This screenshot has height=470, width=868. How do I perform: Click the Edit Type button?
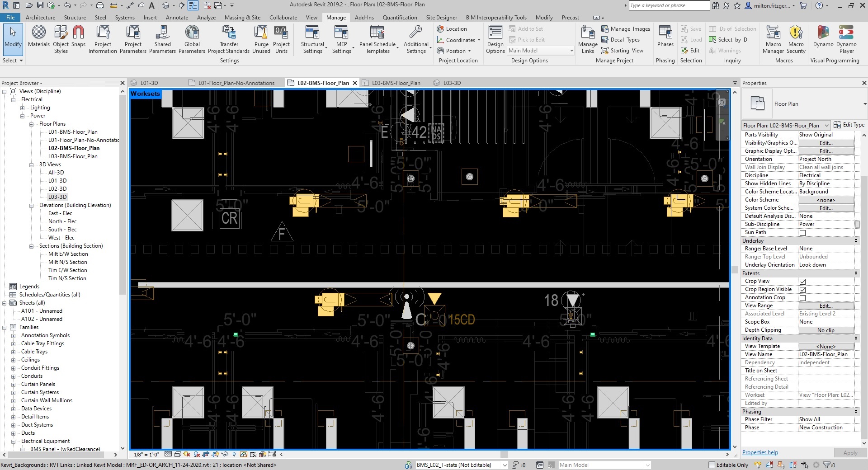coord(849,125)
